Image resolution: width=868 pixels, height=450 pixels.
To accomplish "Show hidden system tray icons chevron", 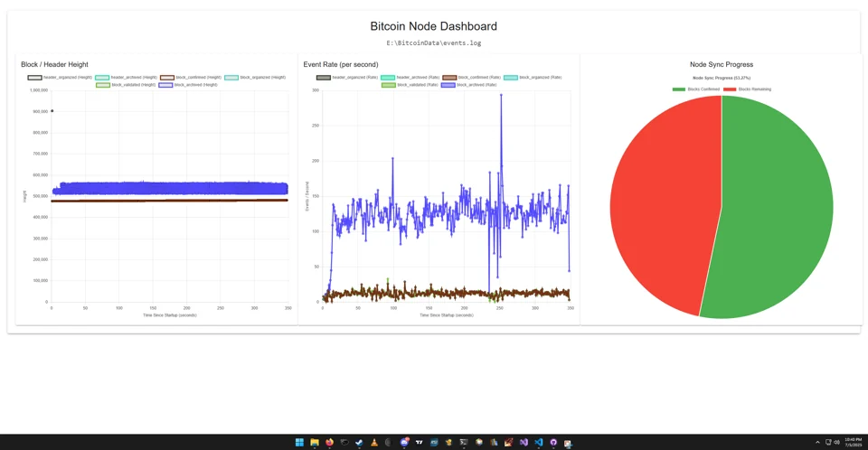I will [817, 442].
